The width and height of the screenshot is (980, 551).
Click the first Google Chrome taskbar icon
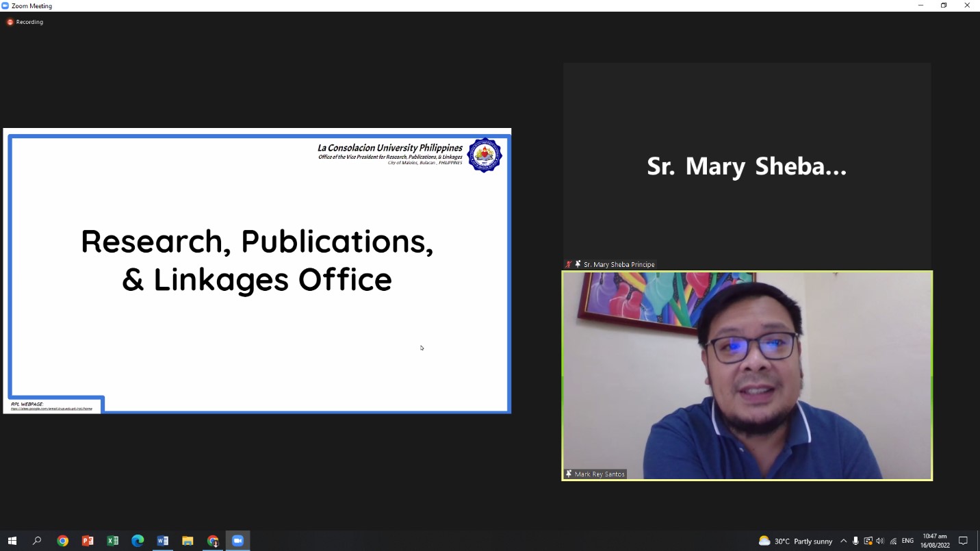tap(62, 541)
